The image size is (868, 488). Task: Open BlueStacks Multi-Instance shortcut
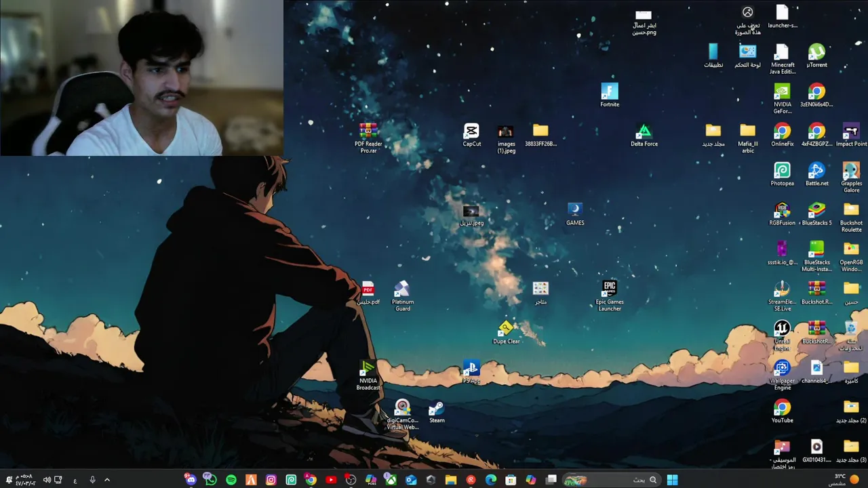816,256
